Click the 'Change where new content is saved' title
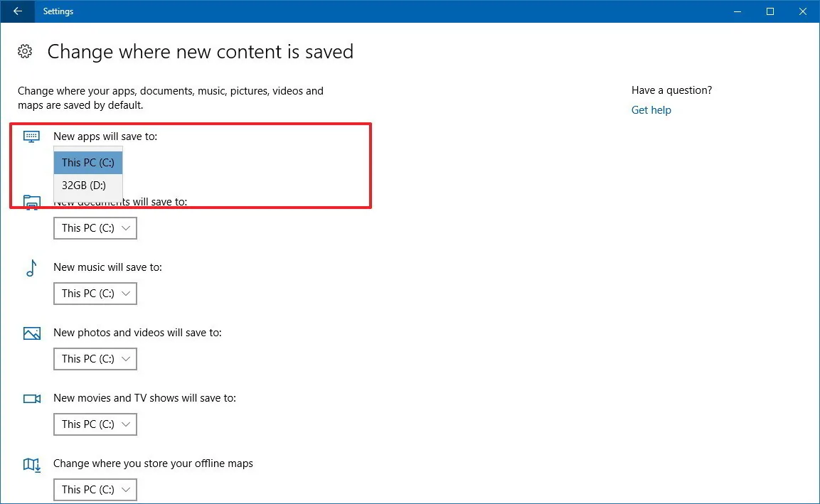Screen dimensions: 820x504 tap(201, 51)
